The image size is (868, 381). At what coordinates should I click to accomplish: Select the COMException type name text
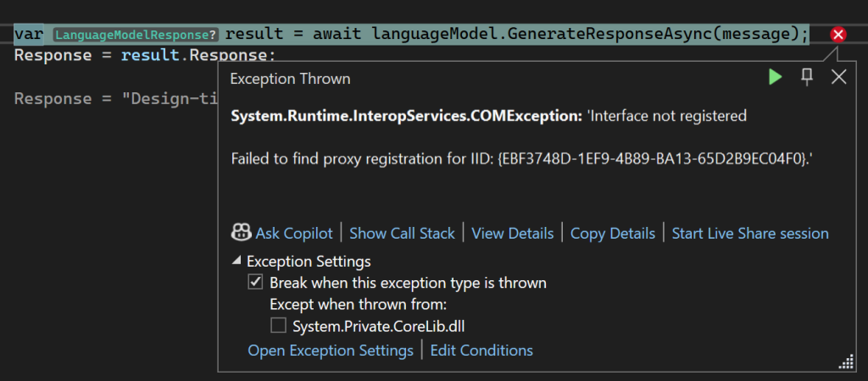click(406, 116)
